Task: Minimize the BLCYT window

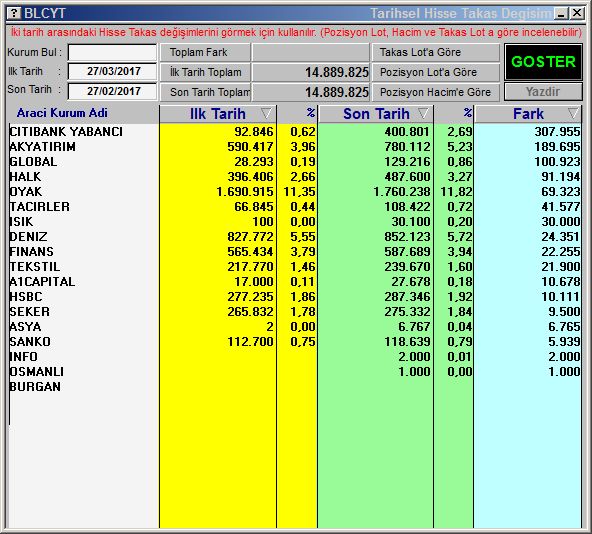Action: tap(561, 14)
